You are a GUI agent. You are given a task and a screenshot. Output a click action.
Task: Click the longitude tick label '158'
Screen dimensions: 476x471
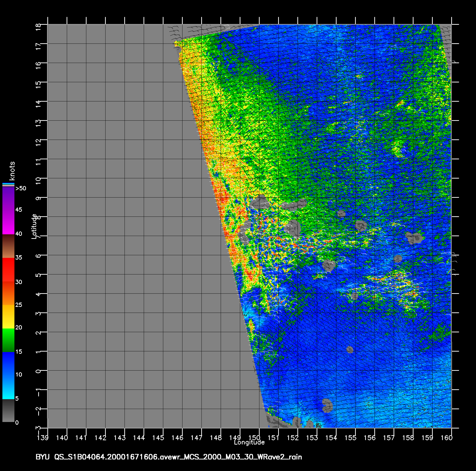408,438
